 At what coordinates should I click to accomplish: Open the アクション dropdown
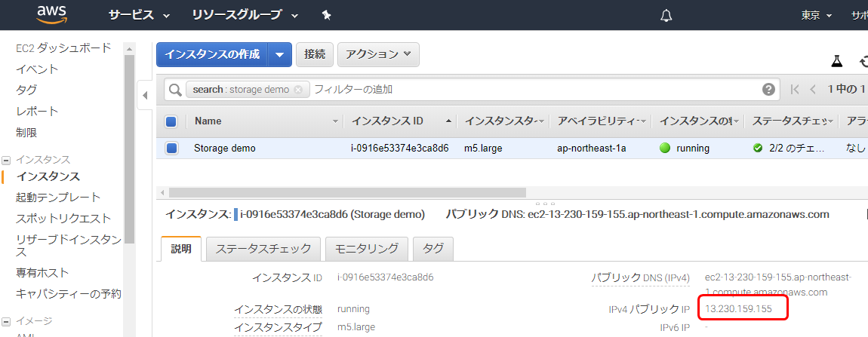(378, 54)
